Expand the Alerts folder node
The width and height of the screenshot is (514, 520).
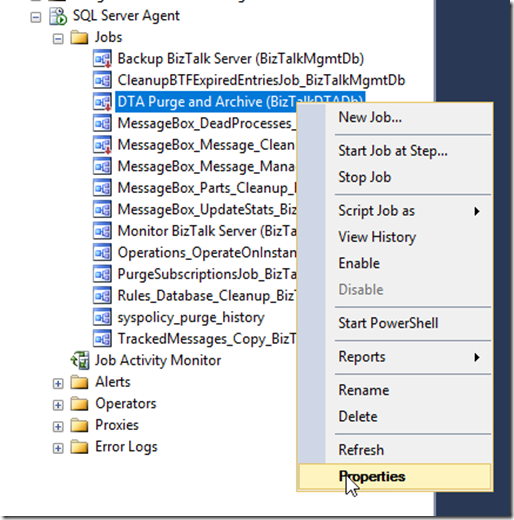click(x=58, y=383)
